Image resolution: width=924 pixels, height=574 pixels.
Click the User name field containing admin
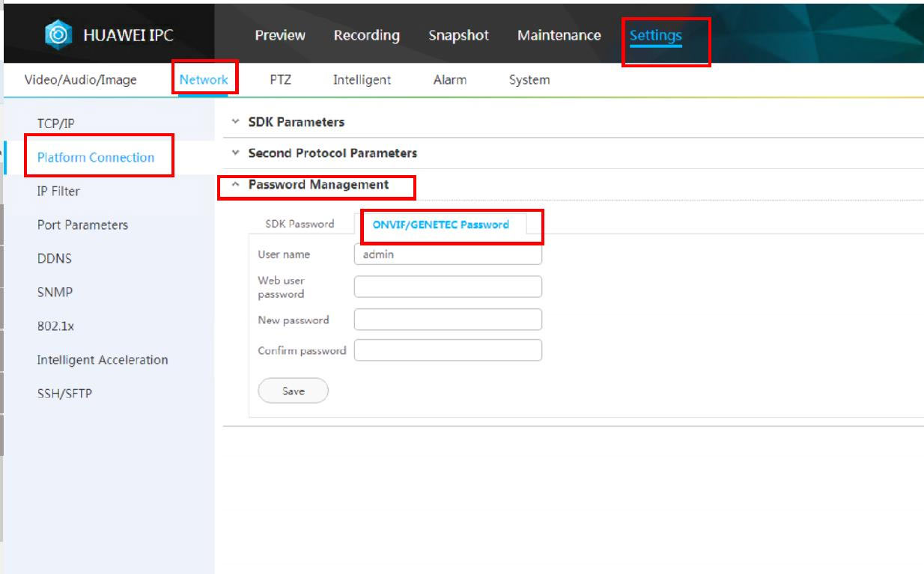[448, 254]
